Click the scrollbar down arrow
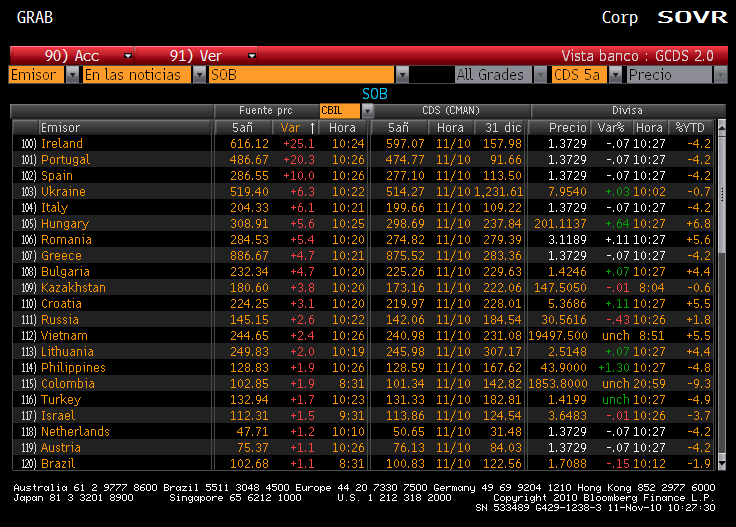The width and height of the screenshot is (736, 527). (721, 464)
